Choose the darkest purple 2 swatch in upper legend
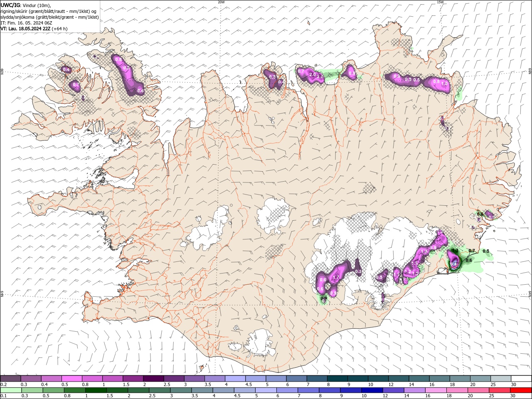 153,378
